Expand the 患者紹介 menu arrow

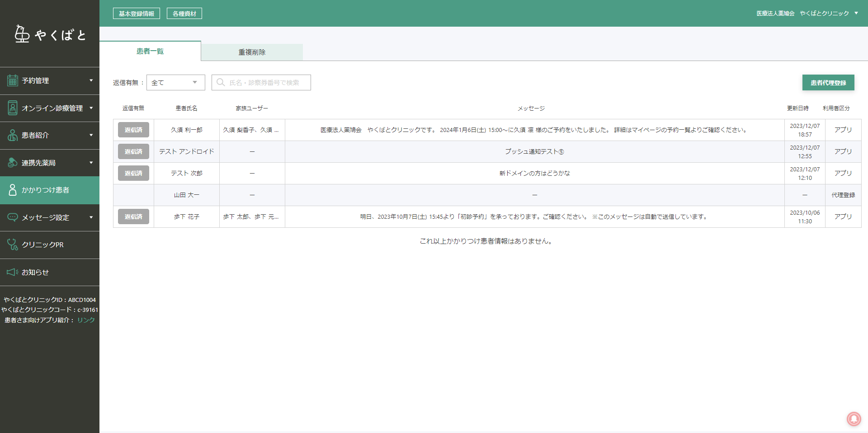click(91, 135)
